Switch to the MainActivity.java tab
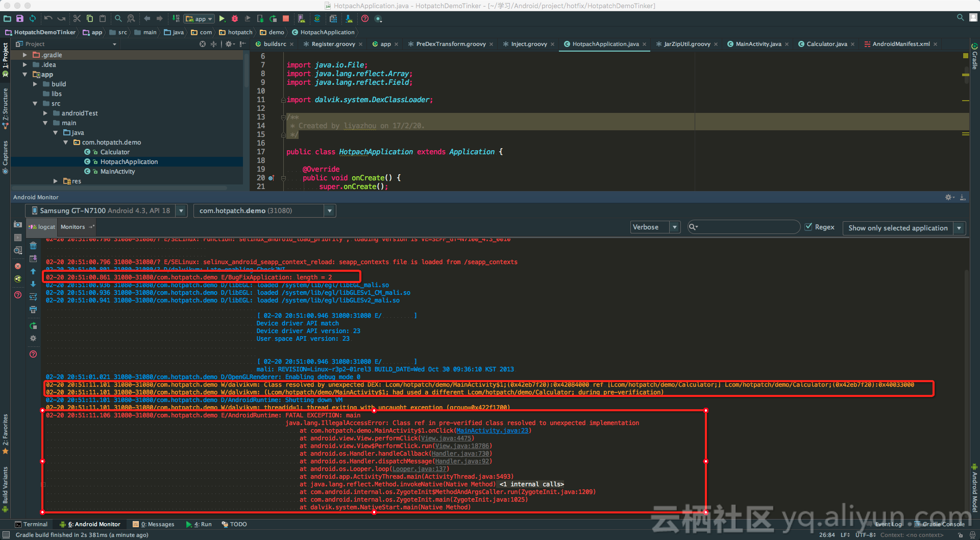Screen dimensions: 980x540 coord(758,44)
